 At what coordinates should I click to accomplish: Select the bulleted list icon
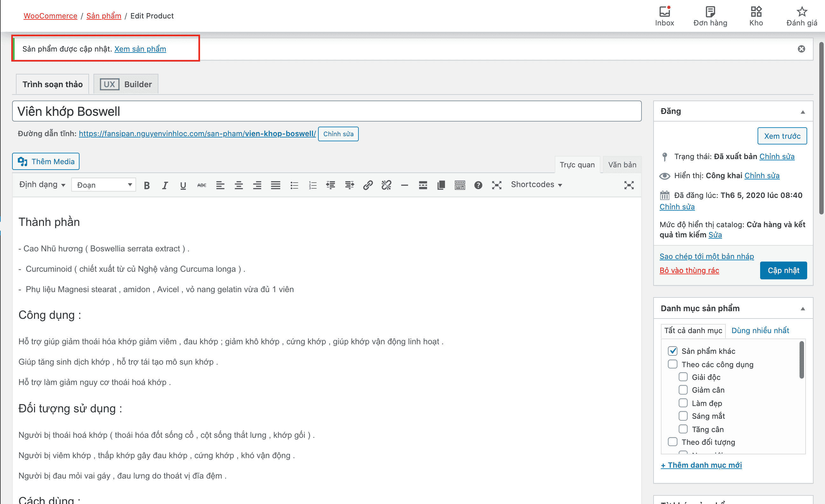(294, 185)
